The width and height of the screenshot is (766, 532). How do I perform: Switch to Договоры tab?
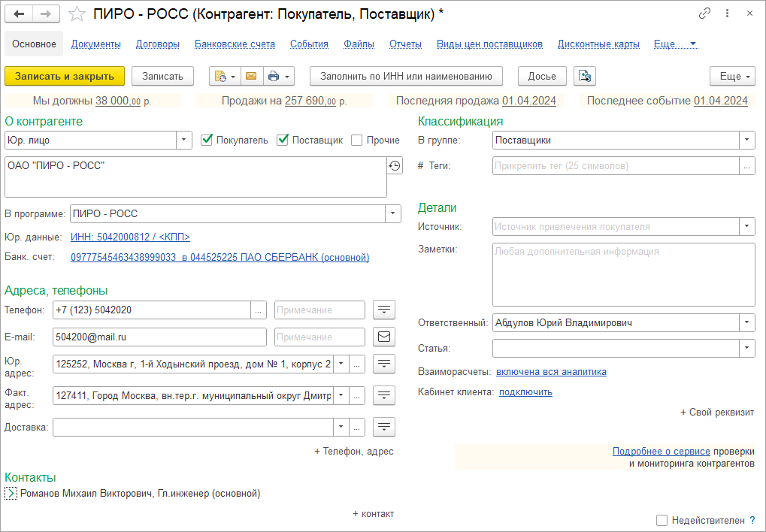click(158, 44)
